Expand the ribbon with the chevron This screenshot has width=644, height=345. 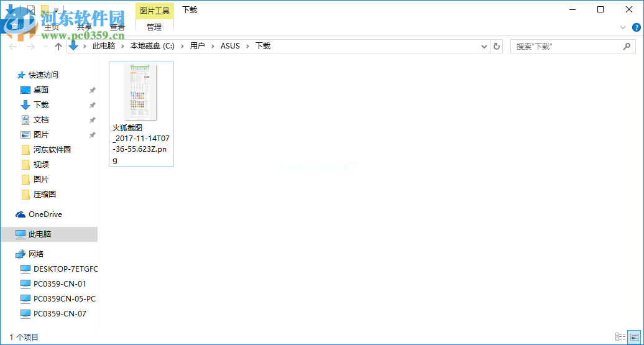[x=623, y=27]
